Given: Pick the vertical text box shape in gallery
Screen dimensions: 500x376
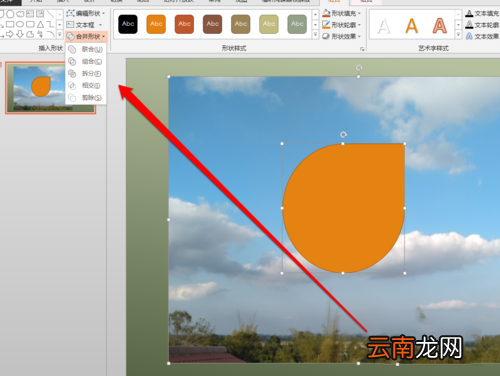Looking at the screenshot, I should pos(40,14).
